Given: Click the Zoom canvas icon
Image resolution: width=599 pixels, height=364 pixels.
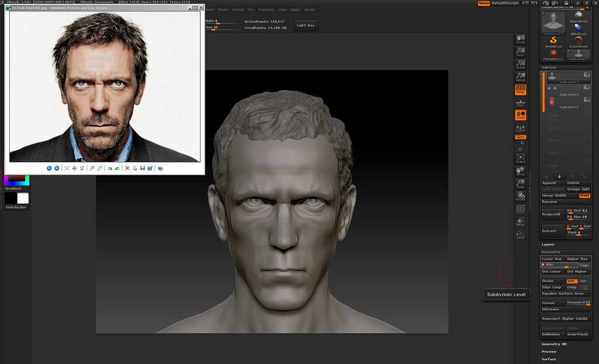Looking at the screenshot, I should point(520,51).
